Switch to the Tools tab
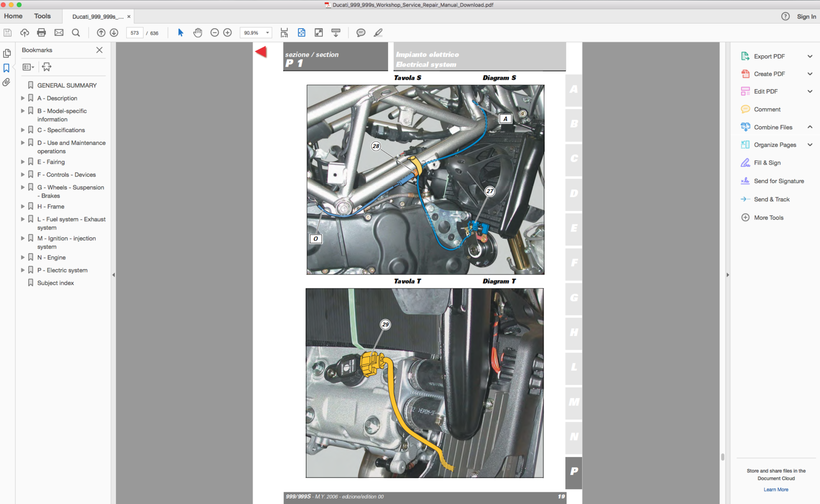The height and width of the screenshot is (504, 820). [43, 16]
